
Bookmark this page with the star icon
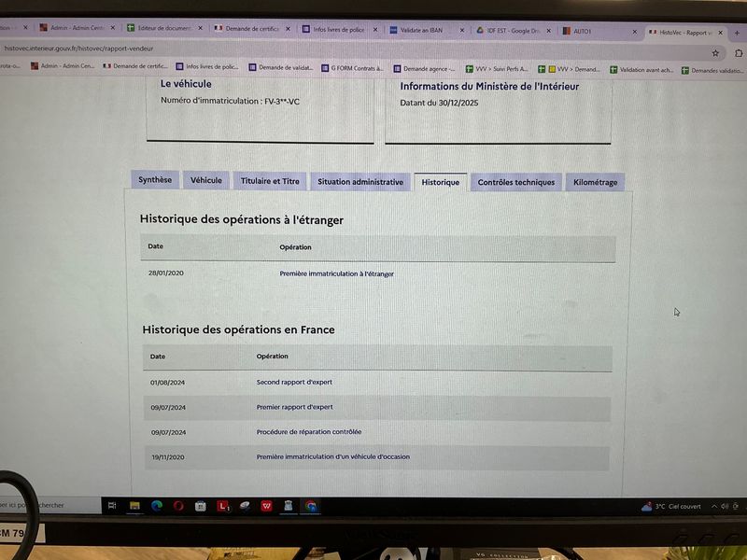pyautogui.click(x=715, y=53)
